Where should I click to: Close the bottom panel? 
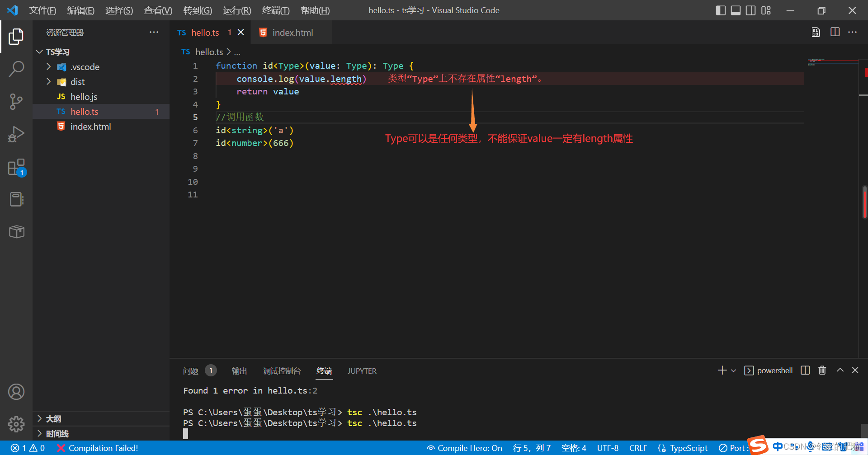click(855, 370)
